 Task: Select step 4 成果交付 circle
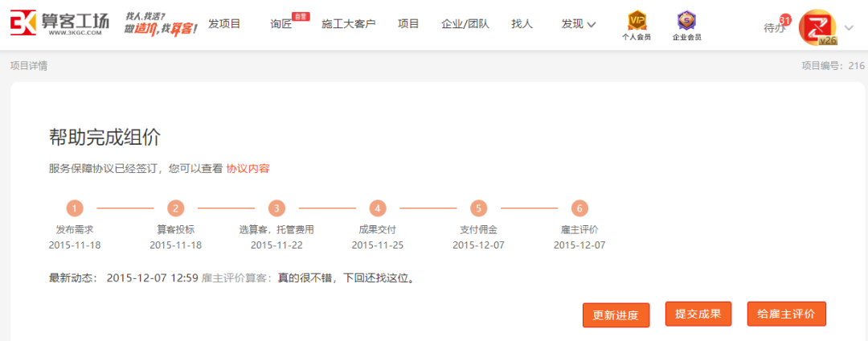(378, 208)
